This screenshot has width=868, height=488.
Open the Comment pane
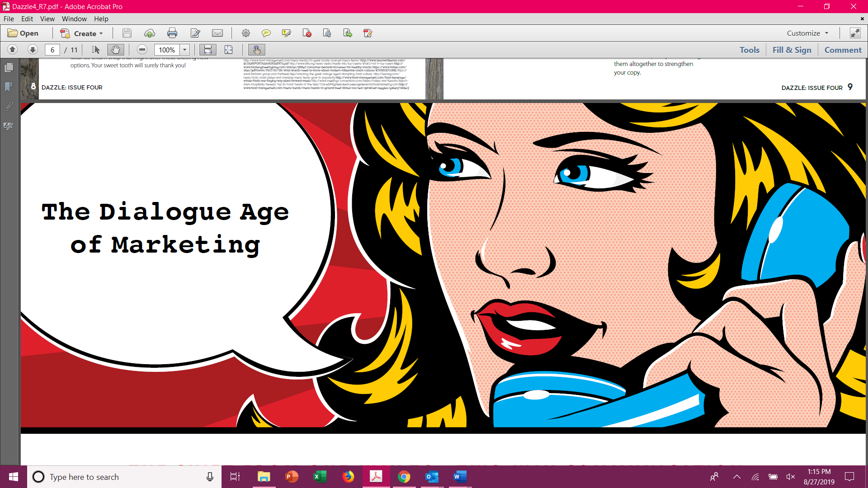click(843, 50)
